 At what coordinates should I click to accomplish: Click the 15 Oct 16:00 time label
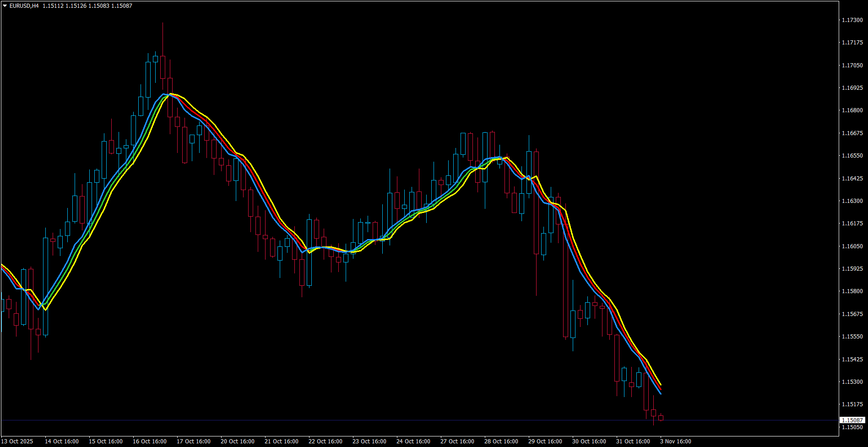click(x=106, y=442)
